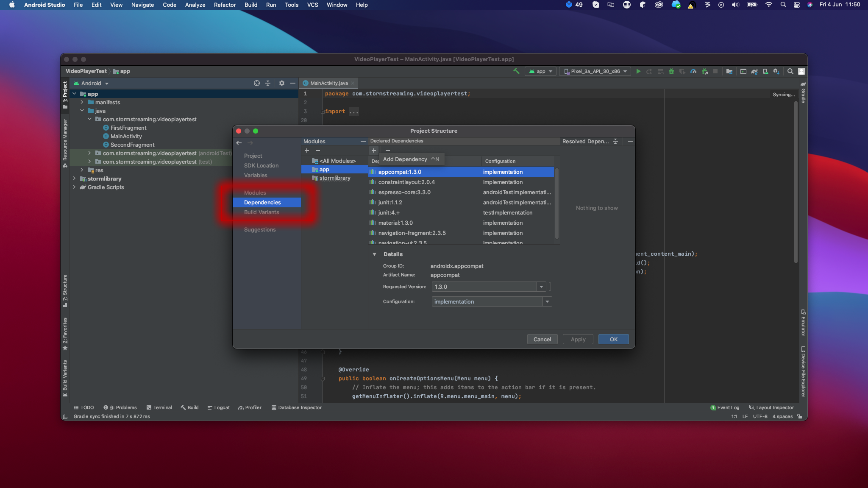Open the Gradle side panel
The height and width of the screenshot is (488, 868).
(x=803, y=92)
